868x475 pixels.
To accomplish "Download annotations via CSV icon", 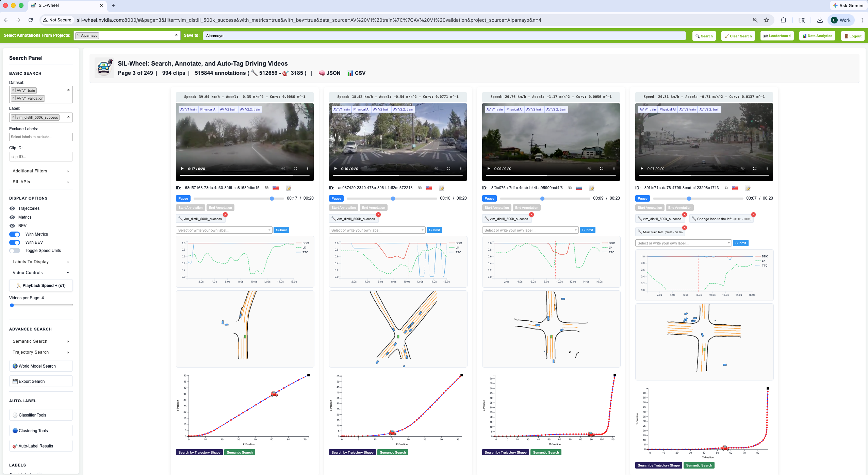I will tap(356, 73).
